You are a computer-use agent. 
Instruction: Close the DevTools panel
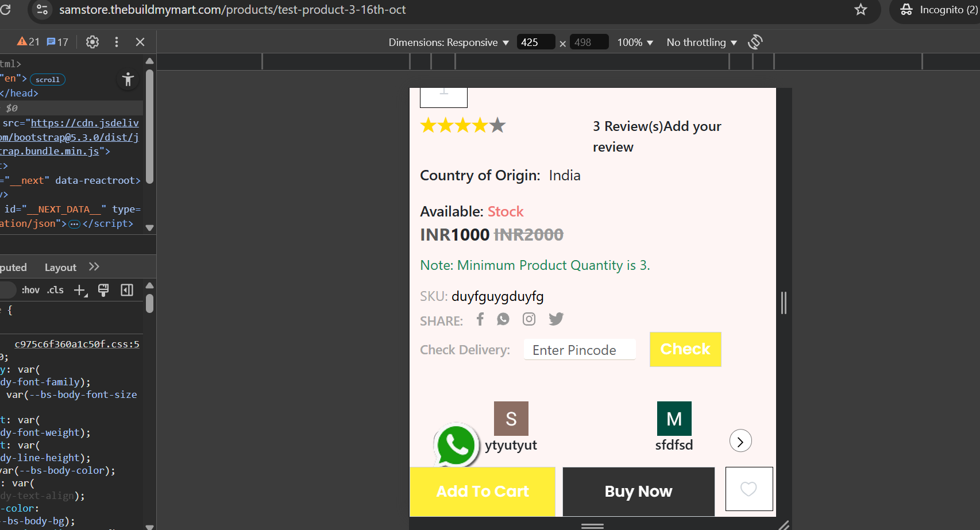[x=140, y=42]
